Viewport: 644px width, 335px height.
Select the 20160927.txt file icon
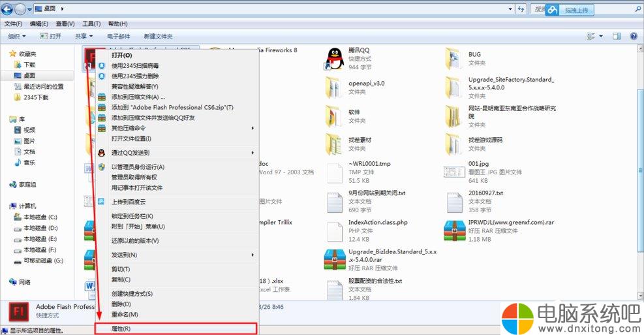pos(455,202)
